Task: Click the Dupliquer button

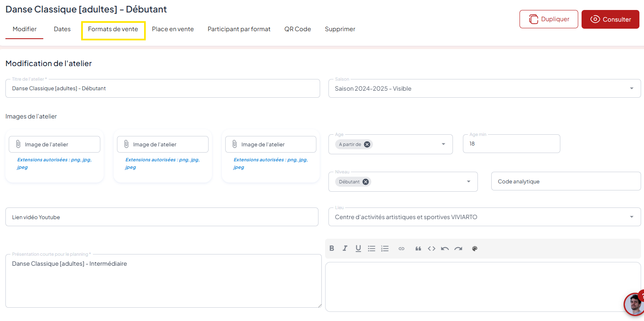Action: click(x=549, y=19)
